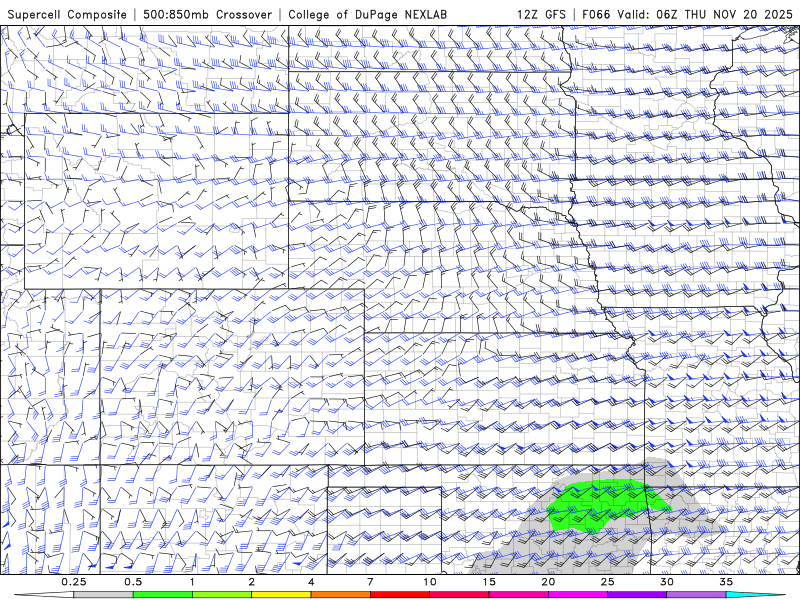This screenshot has width=800, height=600.
Task: Click the '35' legend value
Action: point(726,582)
